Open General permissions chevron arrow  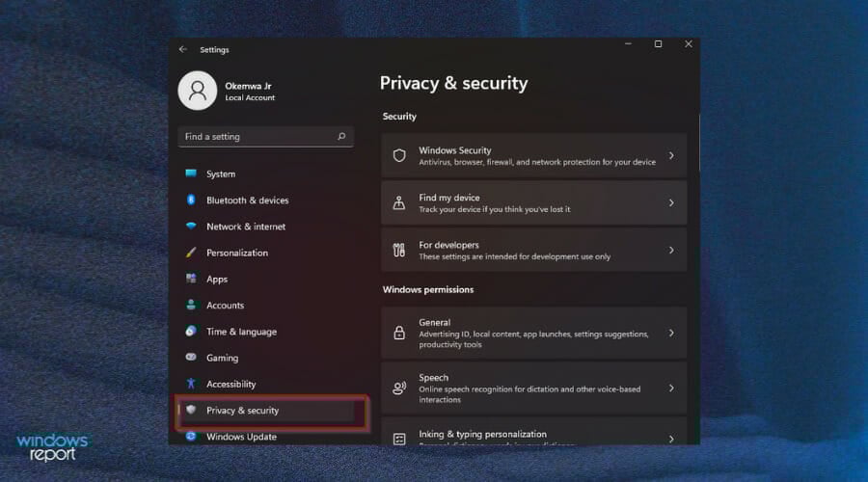(x=671, y=334)
